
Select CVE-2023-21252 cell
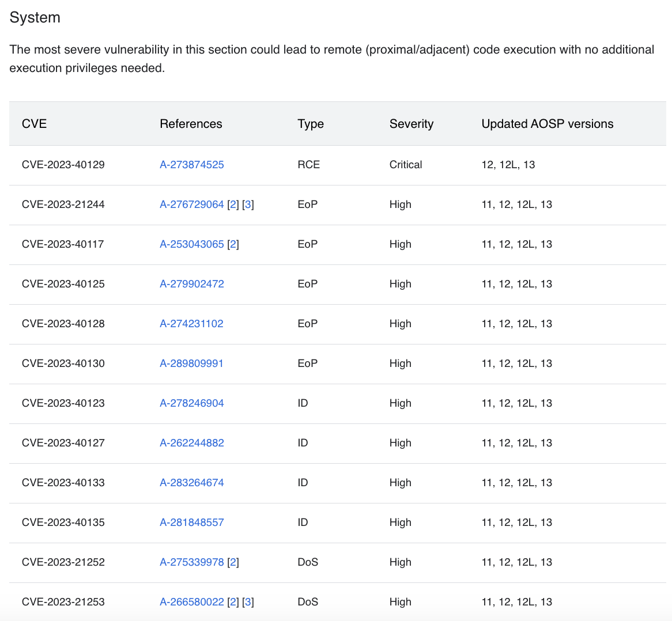click(x=63, y=562)
